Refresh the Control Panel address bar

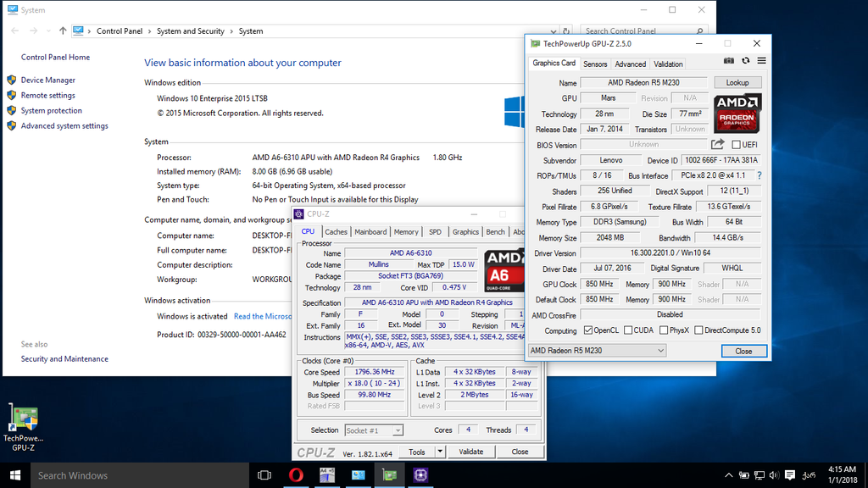[566, 31]
